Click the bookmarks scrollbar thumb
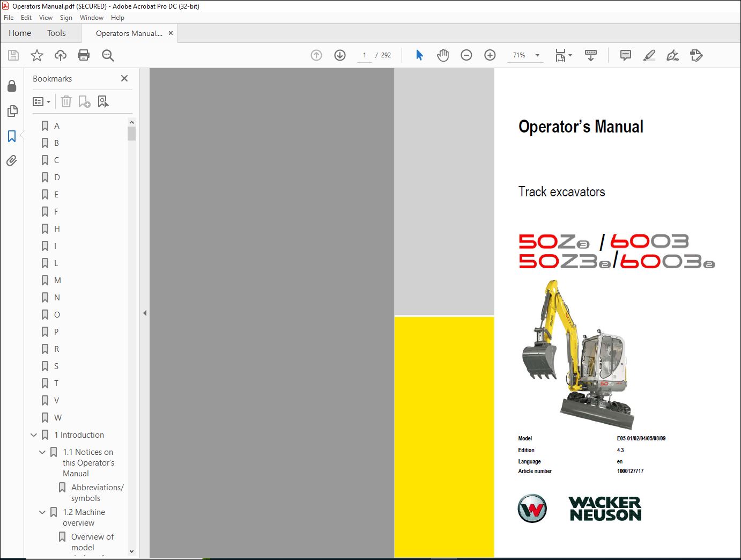This screenshot has height=560, width=741. (131, 134)
